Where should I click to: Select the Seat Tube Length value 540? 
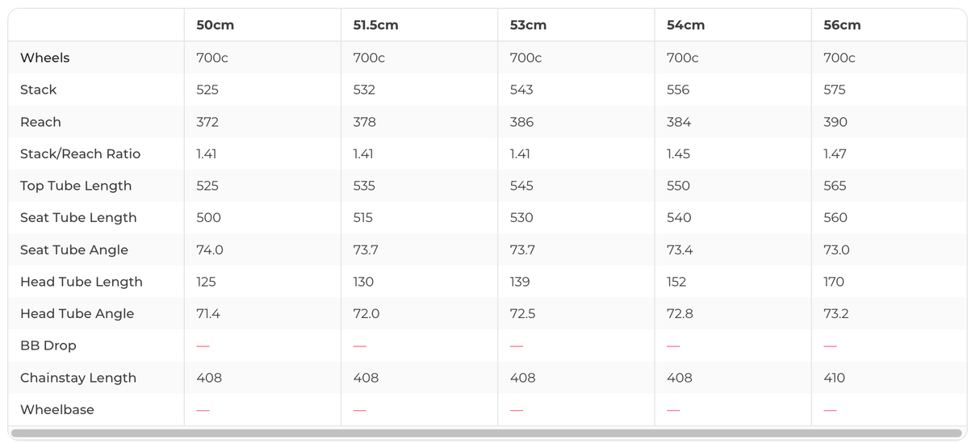coord(678,217)
